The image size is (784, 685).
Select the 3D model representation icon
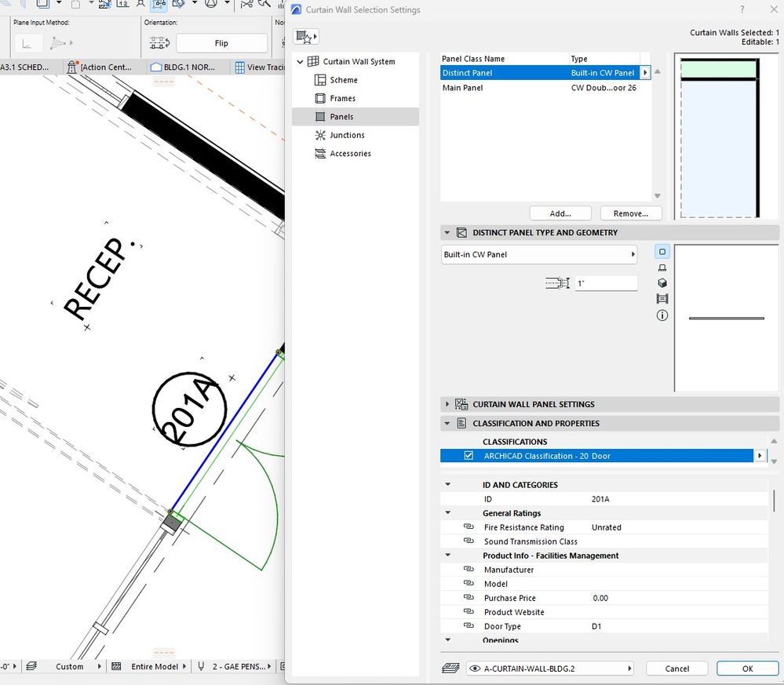point(662,283)
